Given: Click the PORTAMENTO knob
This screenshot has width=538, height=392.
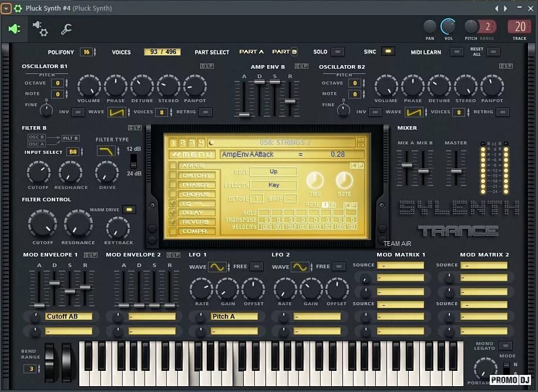Looking at the screenshot, I should coord(486,369).
